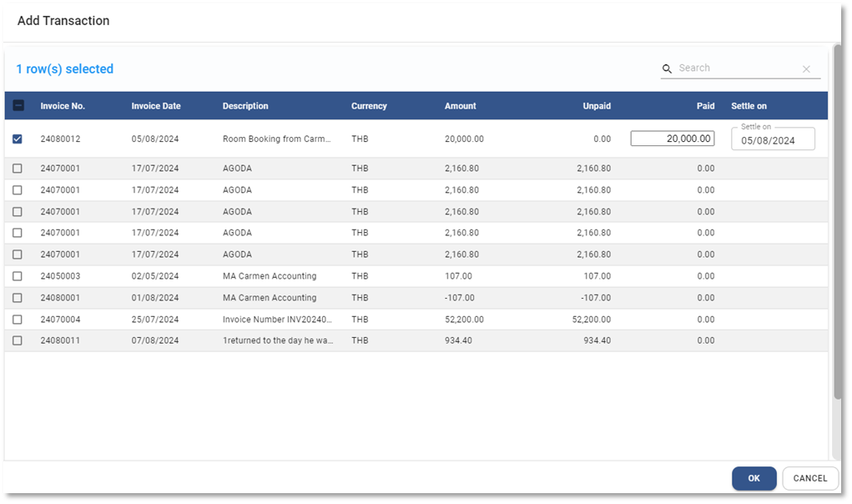Edit the Paid amount 20,000.00 field
The width and height of the screenshot is (852, 504).
673,139
